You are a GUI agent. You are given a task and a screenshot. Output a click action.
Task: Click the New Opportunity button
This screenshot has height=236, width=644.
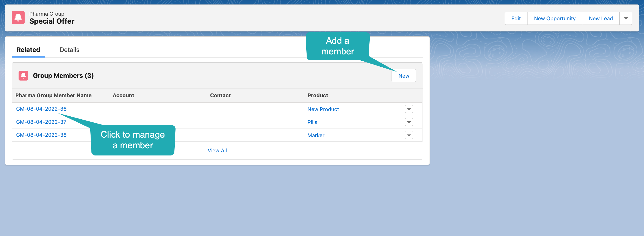555,18
